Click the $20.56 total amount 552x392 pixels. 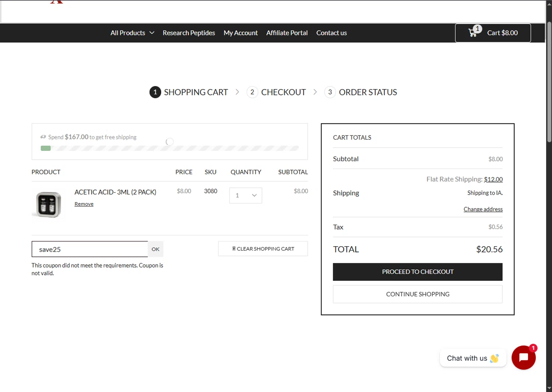pos(489,249)
